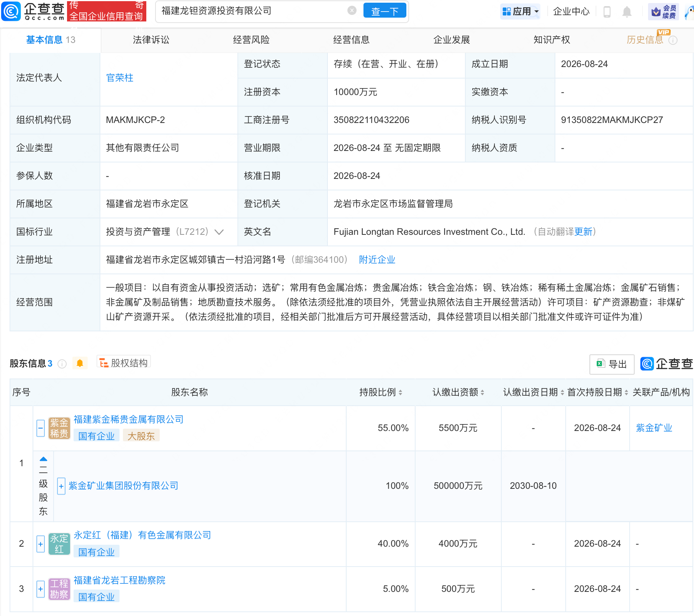Select the 2030-08-10 contribution date
Image resolution: width=694 pixels, height=616 pixels.
tap(533, 486)
